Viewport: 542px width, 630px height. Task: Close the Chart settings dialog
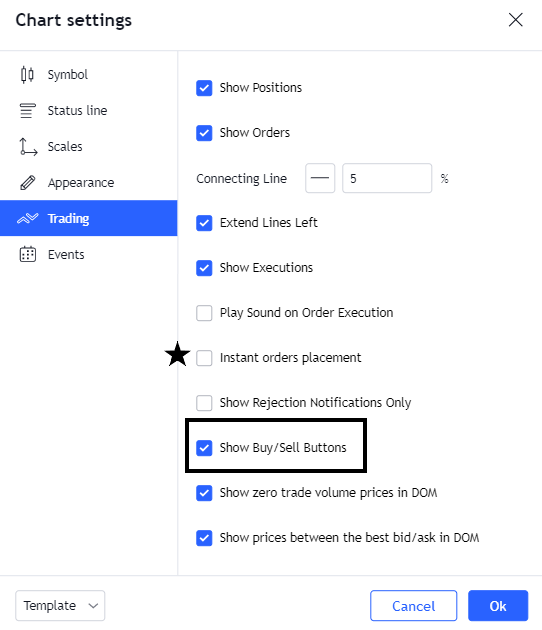click(x=515, y=20)
